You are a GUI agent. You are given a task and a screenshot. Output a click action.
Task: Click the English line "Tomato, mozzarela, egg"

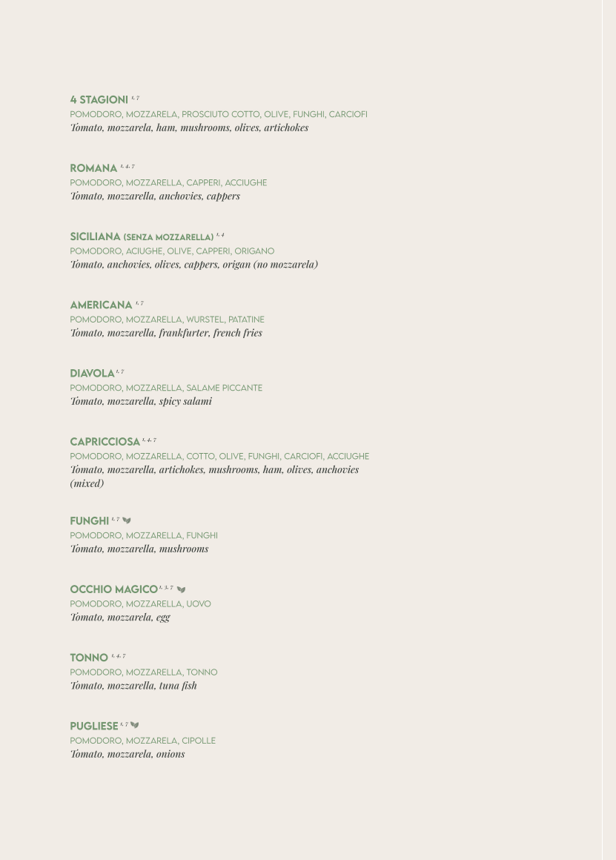120,618
